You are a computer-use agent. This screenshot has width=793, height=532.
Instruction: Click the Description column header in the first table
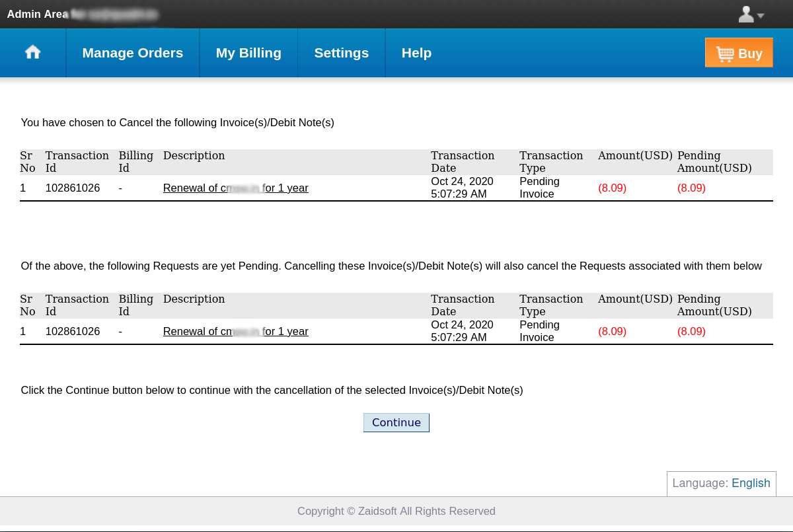click(194, 156)
